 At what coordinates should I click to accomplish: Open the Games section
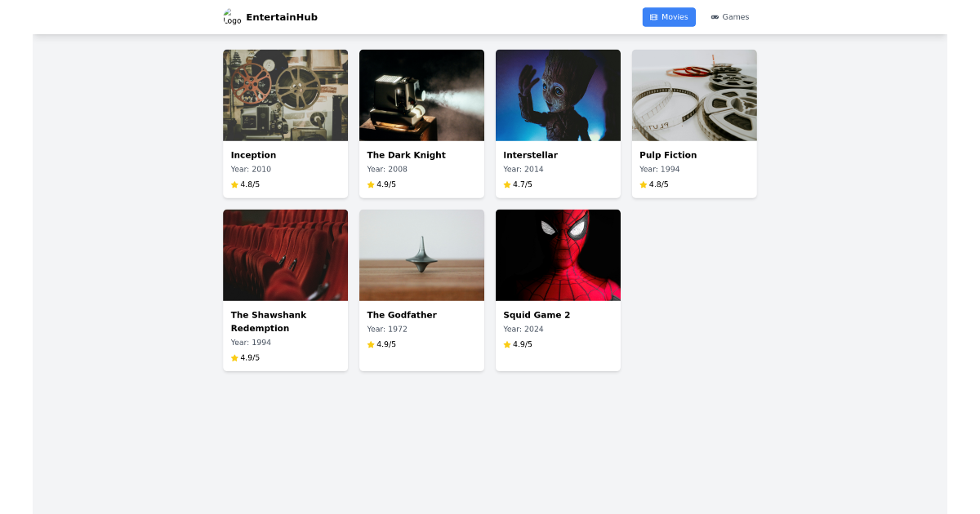730,16
